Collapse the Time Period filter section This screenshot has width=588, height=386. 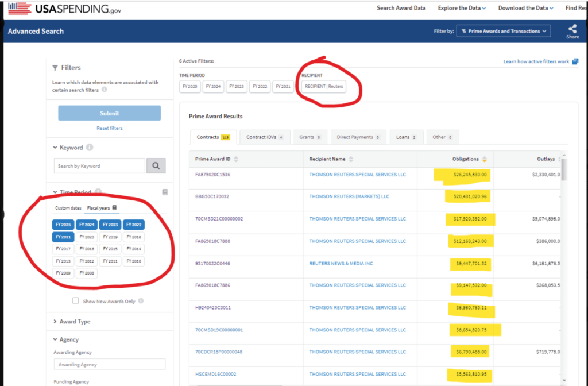55,192
